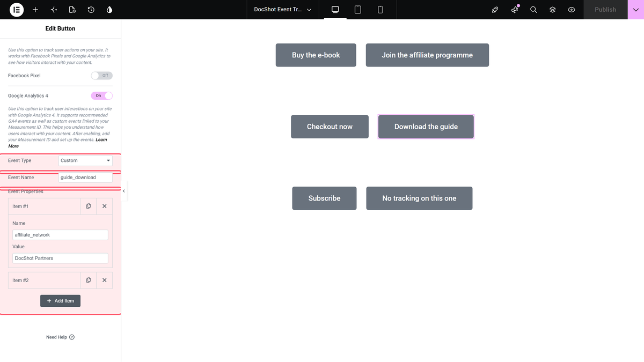Select the Buy the e-book button
Viewport: 644px width, 362px height.
(316, 55)
